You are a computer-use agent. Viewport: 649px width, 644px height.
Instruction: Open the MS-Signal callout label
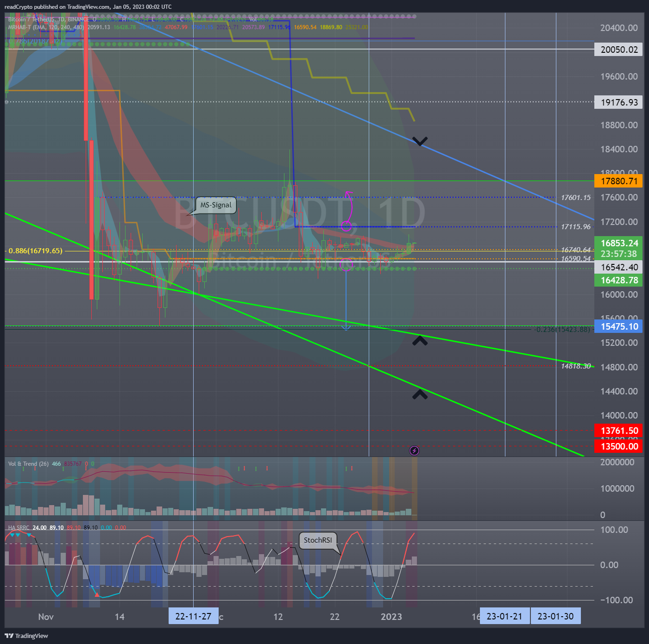point(216,205)
